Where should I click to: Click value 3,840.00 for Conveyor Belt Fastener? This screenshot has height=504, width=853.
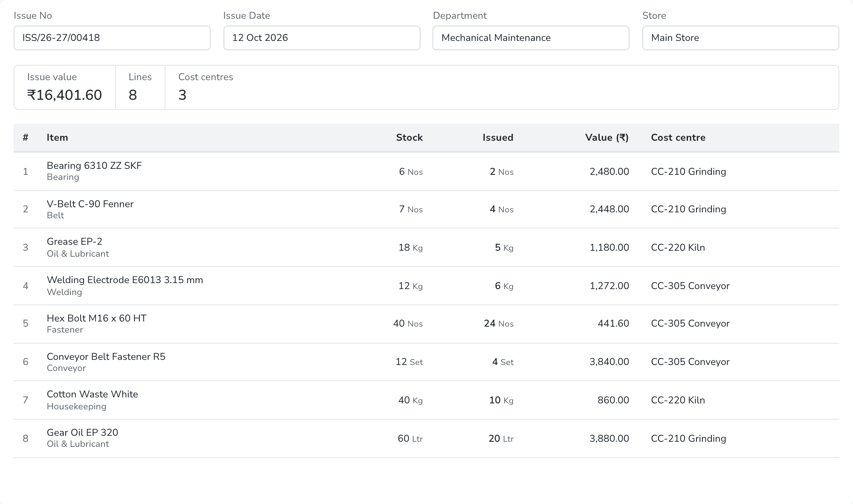tap(609, 362)
